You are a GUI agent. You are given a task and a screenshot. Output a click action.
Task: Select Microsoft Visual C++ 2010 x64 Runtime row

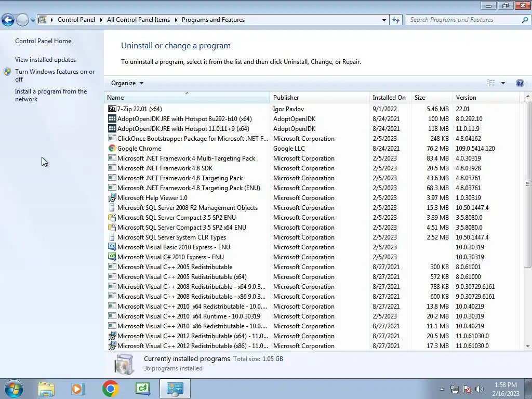click(312, 316)
